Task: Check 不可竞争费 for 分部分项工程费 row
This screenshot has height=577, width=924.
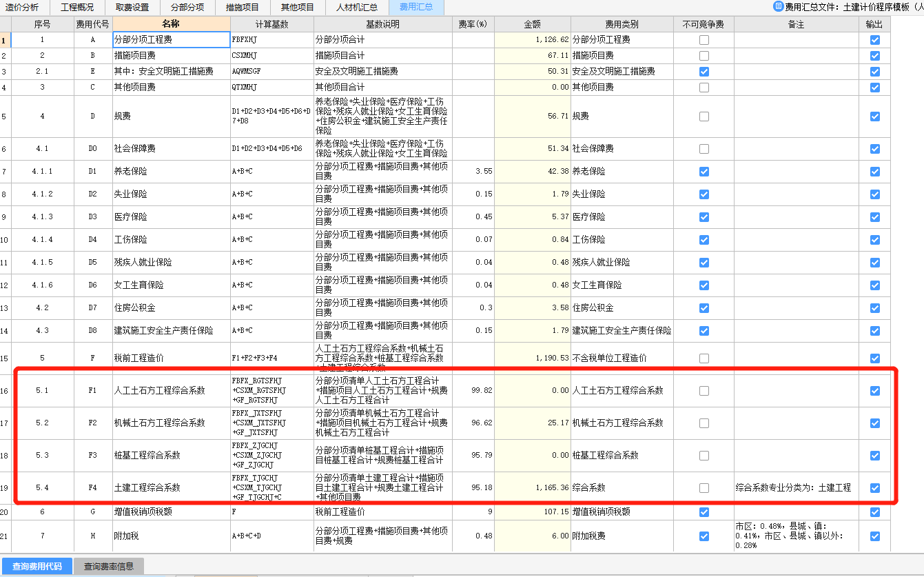Action: point(704,40)
